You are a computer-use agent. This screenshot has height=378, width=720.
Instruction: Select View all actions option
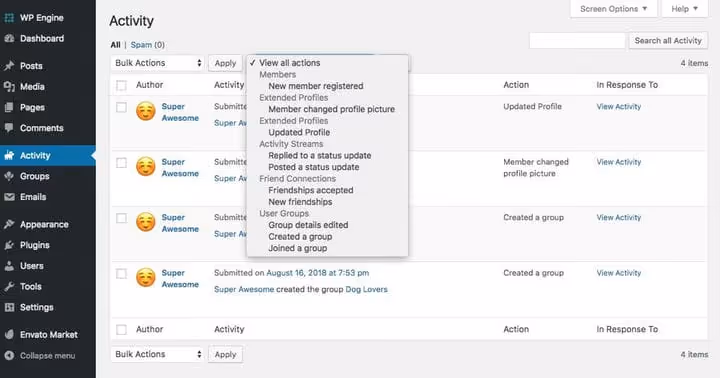289,63
